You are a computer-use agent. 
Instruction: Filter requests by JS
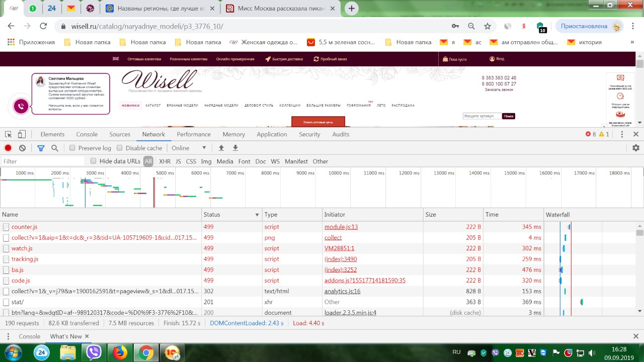pos(178,161)
